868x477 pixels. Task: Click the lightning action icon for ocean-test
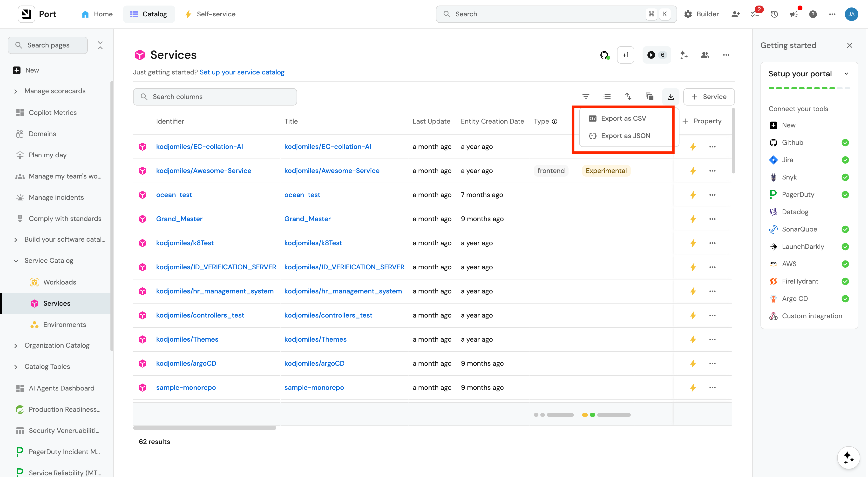click(693, 195)
